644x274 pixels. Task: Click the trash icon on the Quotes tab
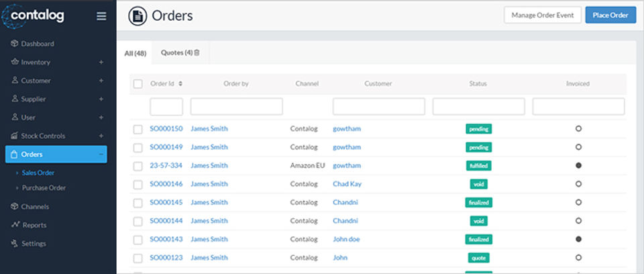(197, 52)
